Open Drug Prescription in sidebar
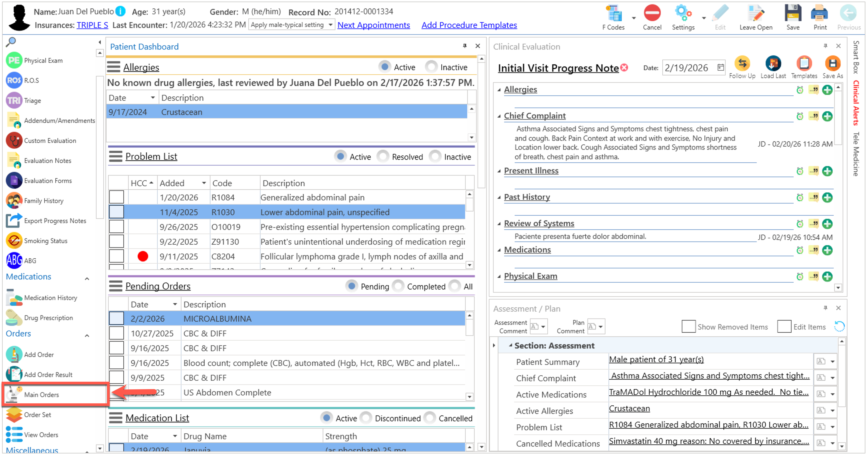The height and width of the screenshot is (455, 868). 48,318
